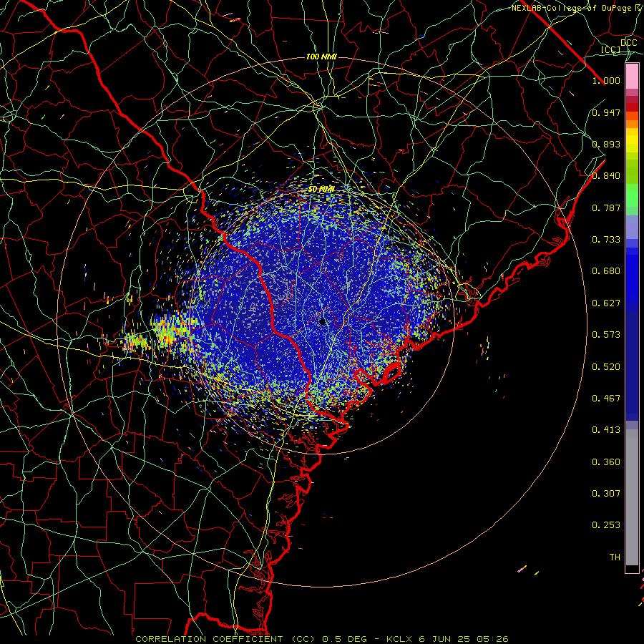Click CORRELATION COEFFICIENT in bottom caption
Screen dimensions: 644x644
[209, 639]
